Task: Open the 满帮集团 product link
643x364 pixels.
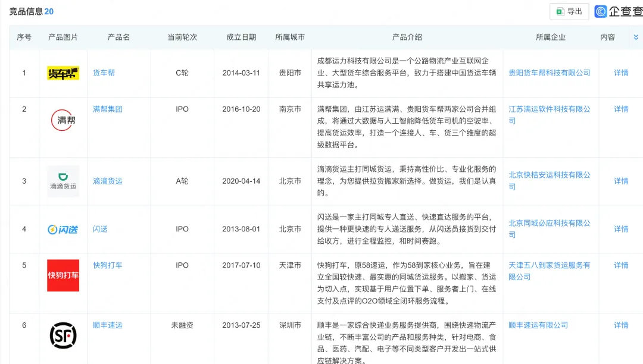Action: 107,109
